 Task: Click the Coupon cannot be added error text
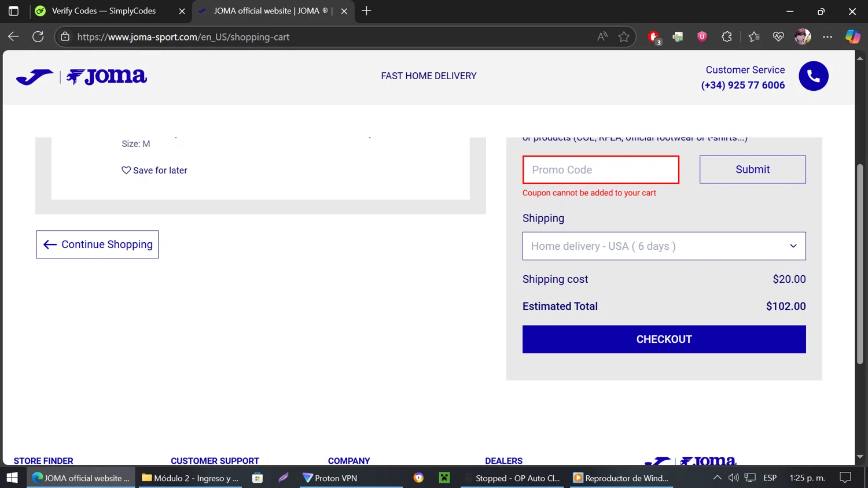coord(589,193)
